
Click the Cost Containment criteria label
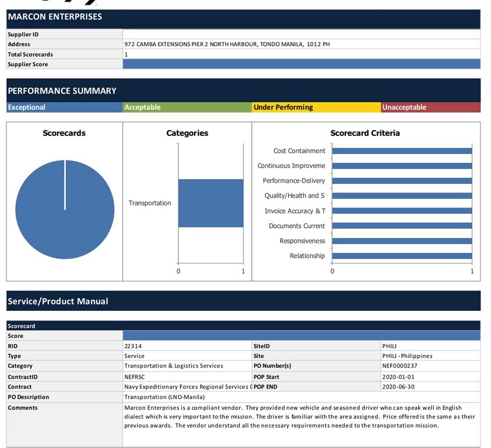(299, 151)
